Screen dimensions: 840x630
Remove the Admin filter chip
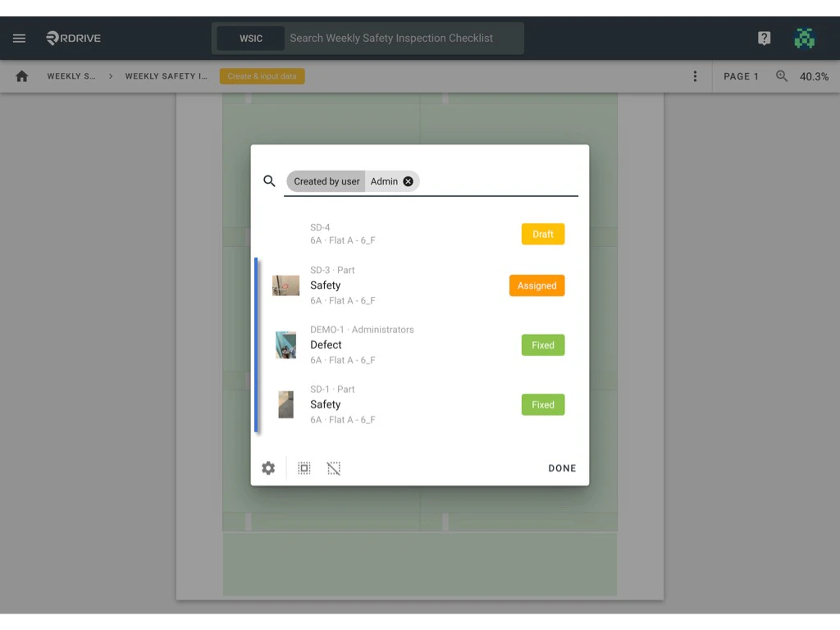point(409,180)
